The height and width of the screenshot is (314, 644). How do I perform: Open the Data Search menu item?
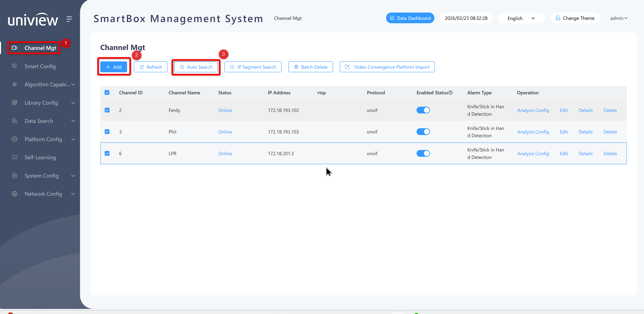(43, 121)
